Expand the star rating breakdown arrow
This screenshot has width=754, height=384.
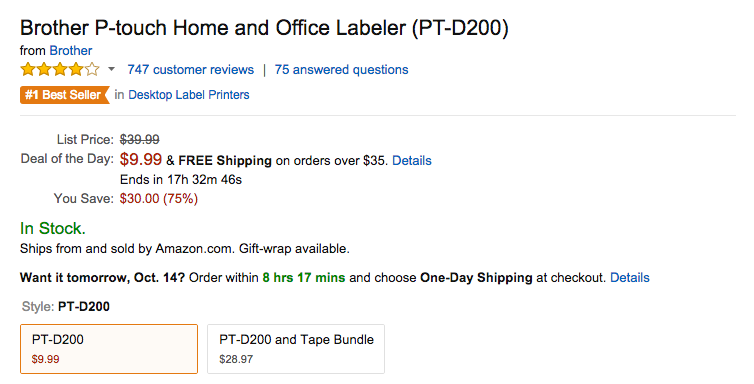click(112, 70)
